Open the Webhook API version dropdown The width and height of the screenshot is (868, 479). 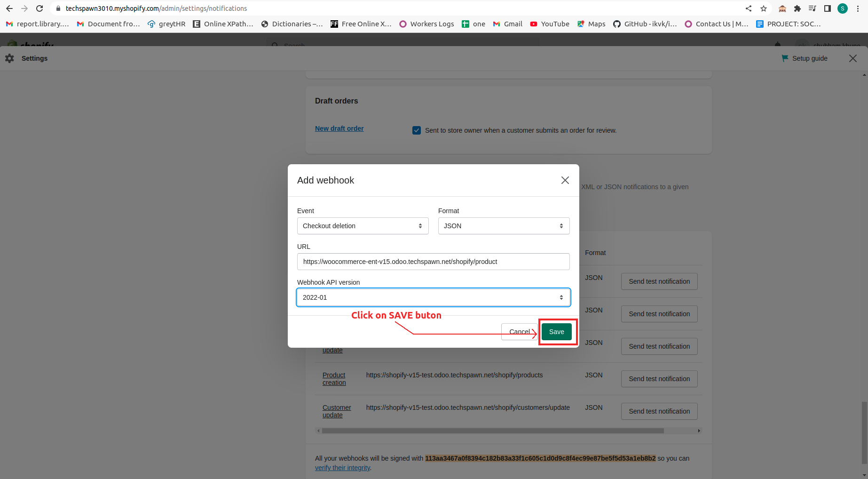pyautogui.click(x=433, y=297)
